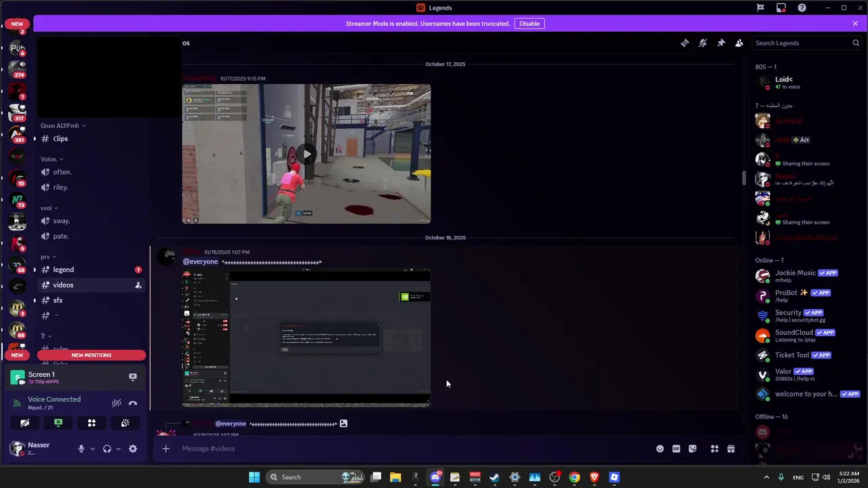Open the sticker picker
This screenshot has width=868, height=488.
click(692, 449)
